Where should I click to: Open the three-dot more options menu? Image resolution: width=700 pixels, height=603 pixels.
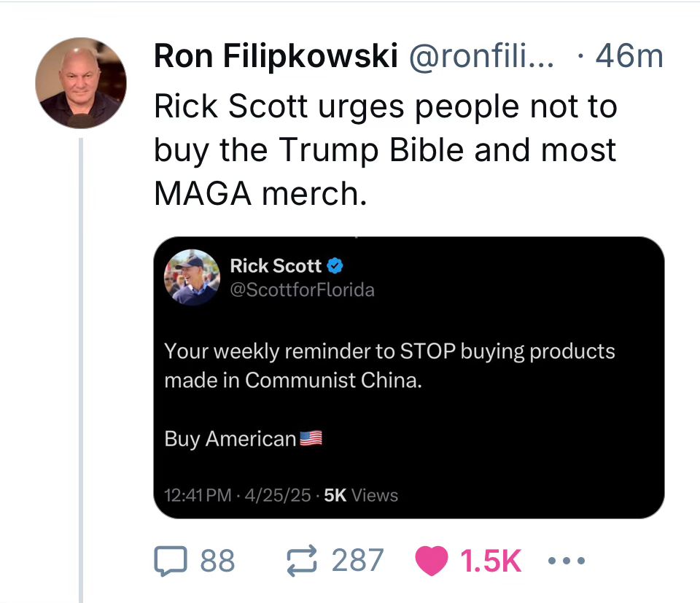[567, 561]
